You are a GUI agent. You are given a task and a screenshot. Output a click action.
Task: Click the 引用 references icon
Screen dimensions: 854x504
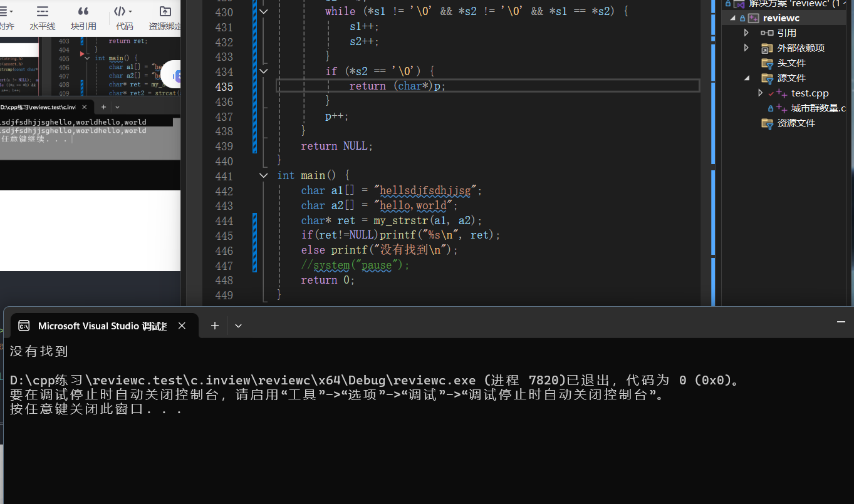pyautogui.click(x=767, y=33)
